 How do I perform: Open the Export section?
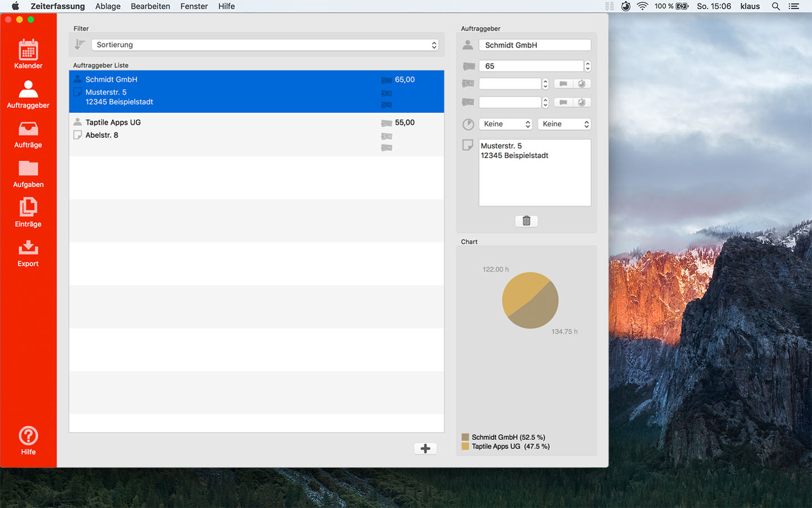click(x=28, y=253)
